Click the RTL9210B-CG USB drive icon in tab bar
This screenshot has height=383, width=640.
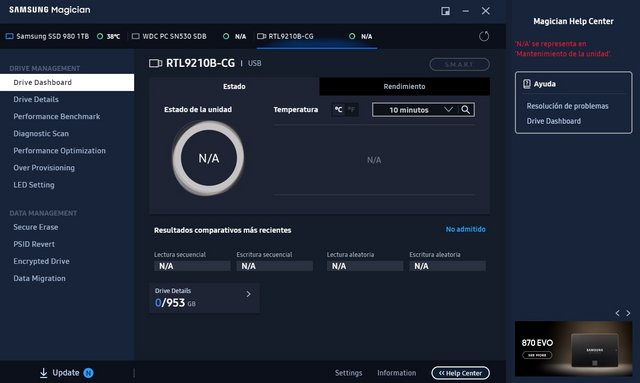[x=261, y=36]
